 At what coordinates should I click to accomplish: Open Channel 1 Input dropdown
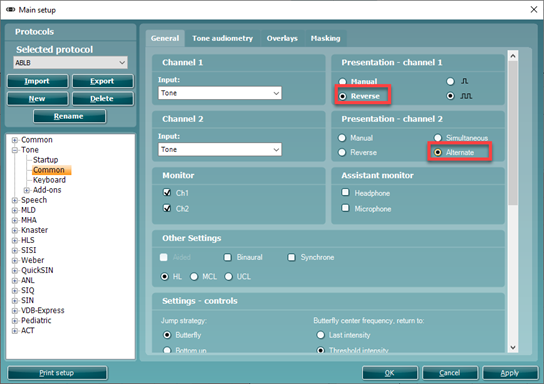(220, 93)
